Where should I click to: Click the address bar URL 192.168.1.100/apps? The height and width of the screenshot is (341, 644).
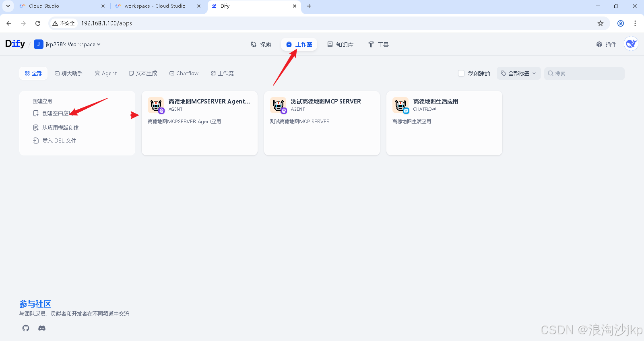point(106,23)
